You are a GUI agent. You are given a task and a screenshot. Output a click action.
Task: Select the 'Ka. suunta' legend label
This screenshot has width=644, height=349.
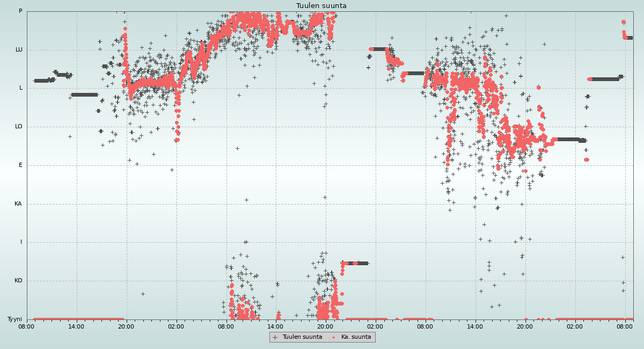click(x=356, y=337)
